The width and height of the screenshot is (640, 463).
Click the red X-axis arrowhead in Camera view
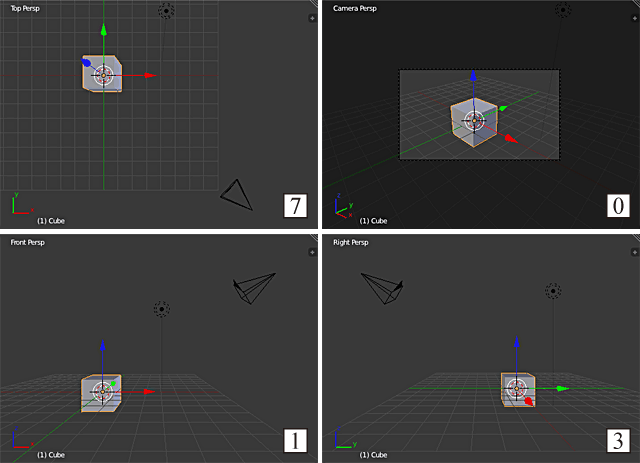[x=512, y=139]
